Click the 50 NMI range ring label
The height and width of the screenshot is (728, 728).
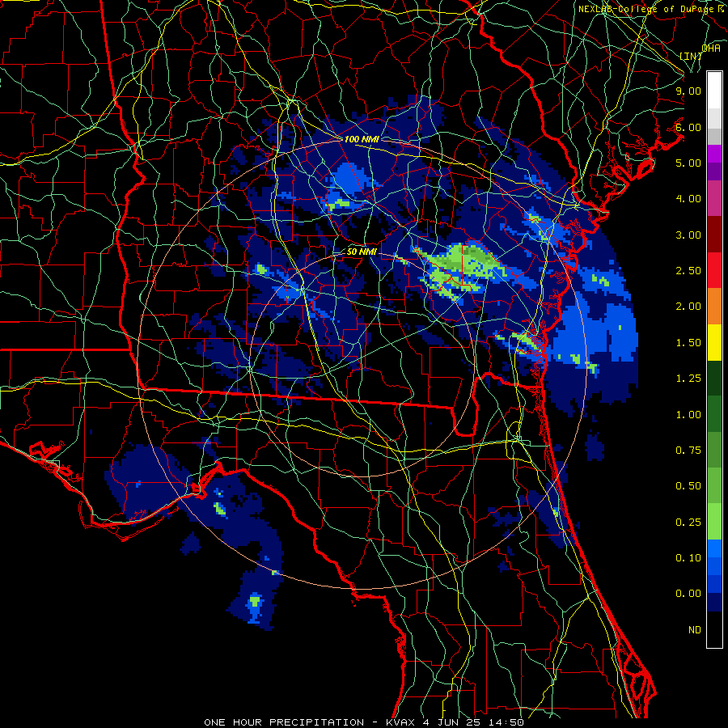[x=362, y=252]
